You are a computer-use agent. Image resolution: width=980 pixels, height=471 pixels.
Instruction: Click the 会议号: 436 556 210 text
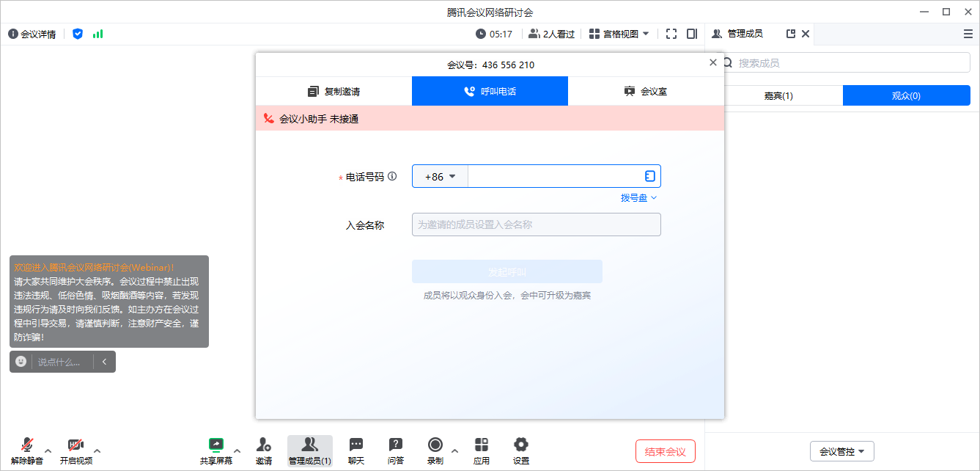[490, 65]
